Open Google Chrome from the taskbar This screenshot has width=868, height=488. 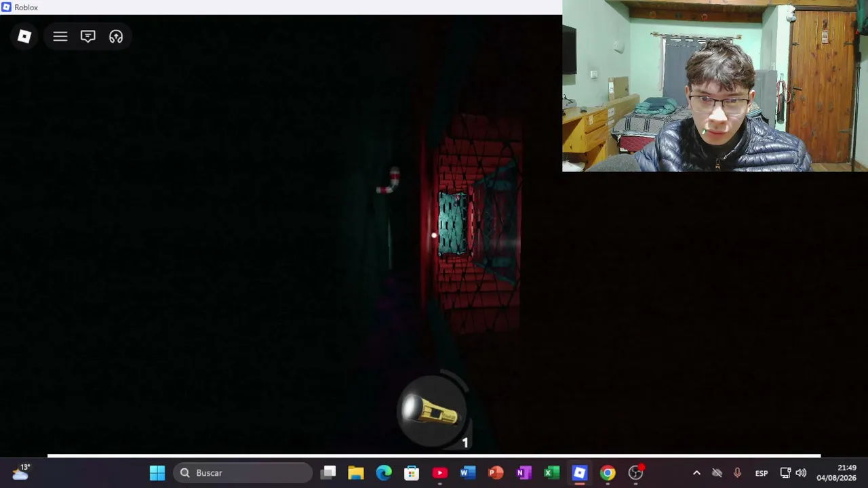pos(608,473)
